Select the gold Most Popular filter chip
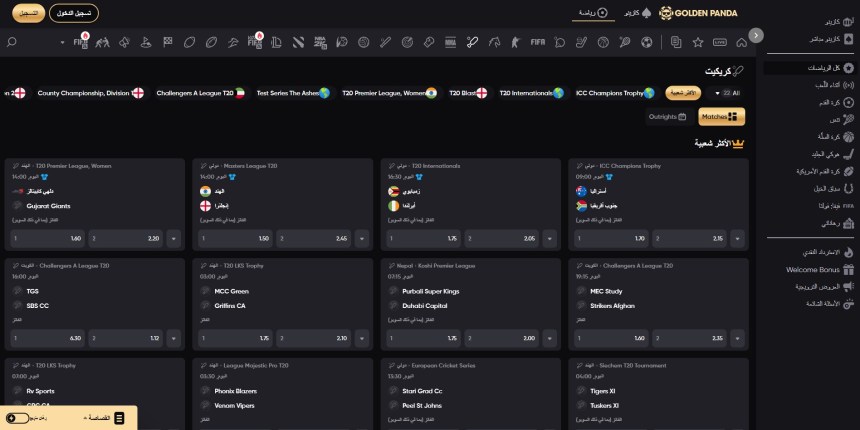Image resolution: width=860 pixels, height=430 pixels. [x=683, y=93]
